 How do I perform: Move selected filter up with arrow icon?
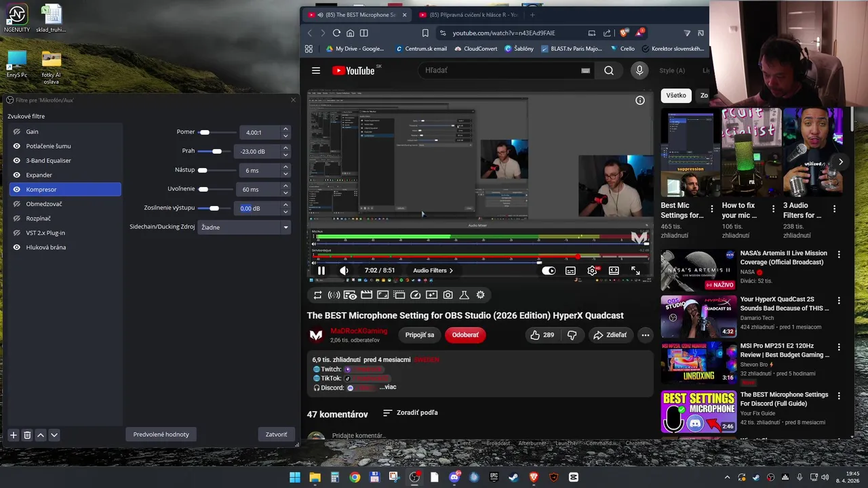coord(41,435)
